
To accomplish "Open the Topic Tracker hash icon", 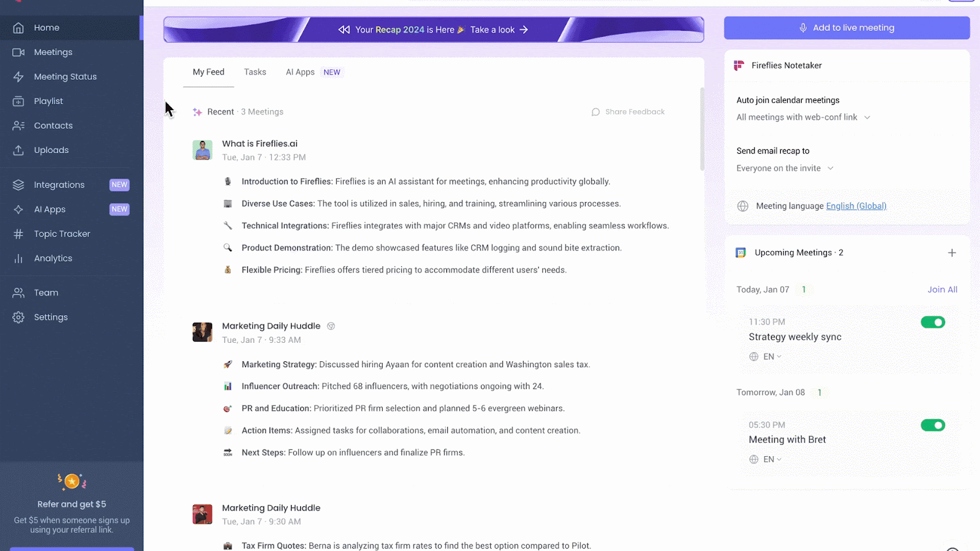I will 18,234.
